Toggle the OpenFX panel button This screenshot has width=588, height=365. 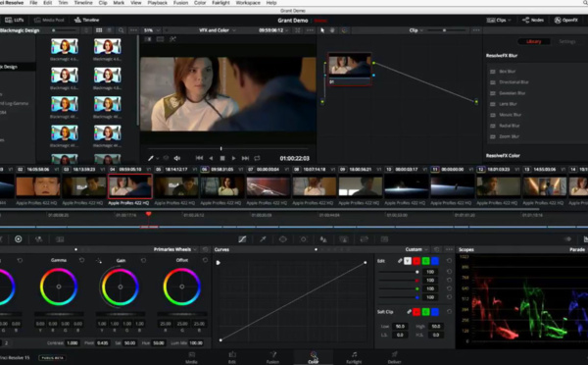point(566,20)
